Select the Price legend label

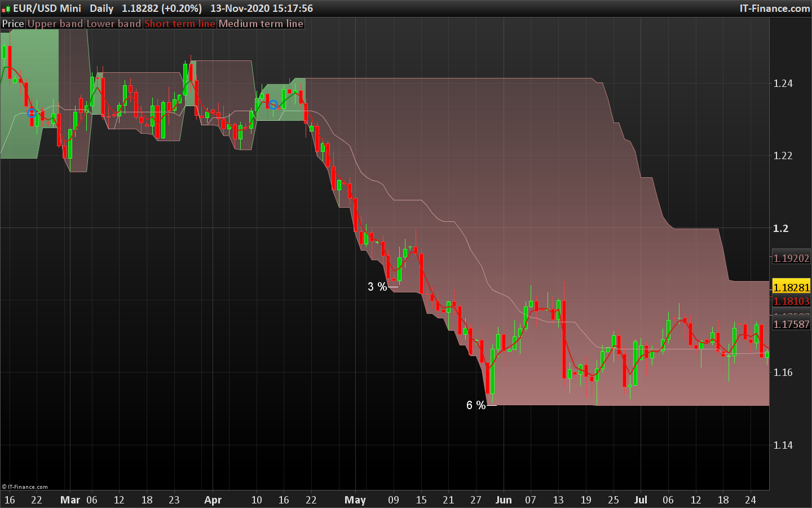click(x=13, y=24)
